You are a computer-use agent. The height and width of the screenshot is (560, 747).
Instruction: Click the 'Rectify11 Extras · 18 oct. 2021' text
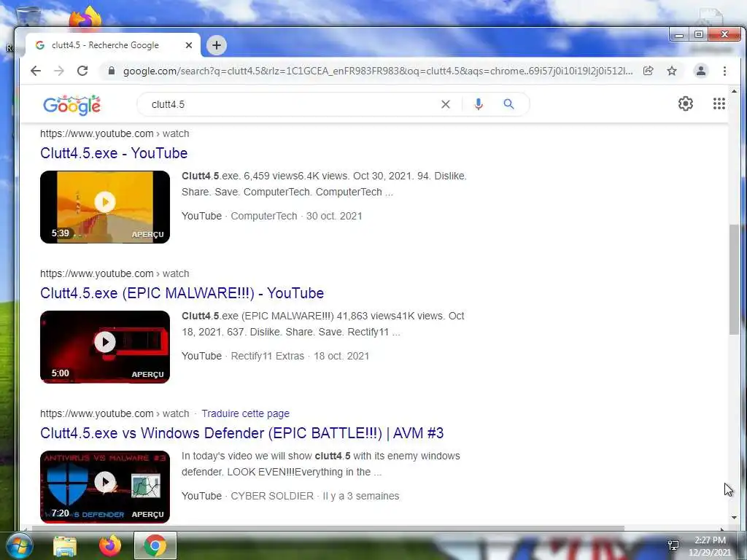point(300,356)
